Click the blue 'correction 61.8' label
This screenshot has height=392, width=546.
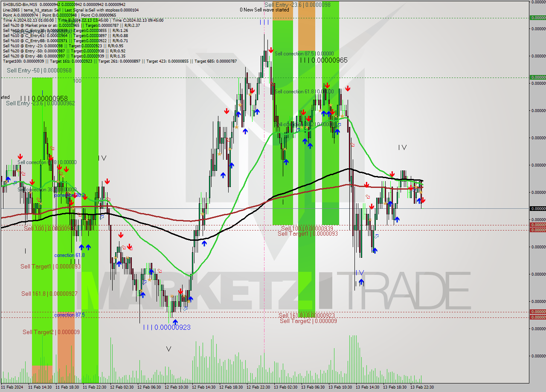pyautogui.click(x=69, y=255)
